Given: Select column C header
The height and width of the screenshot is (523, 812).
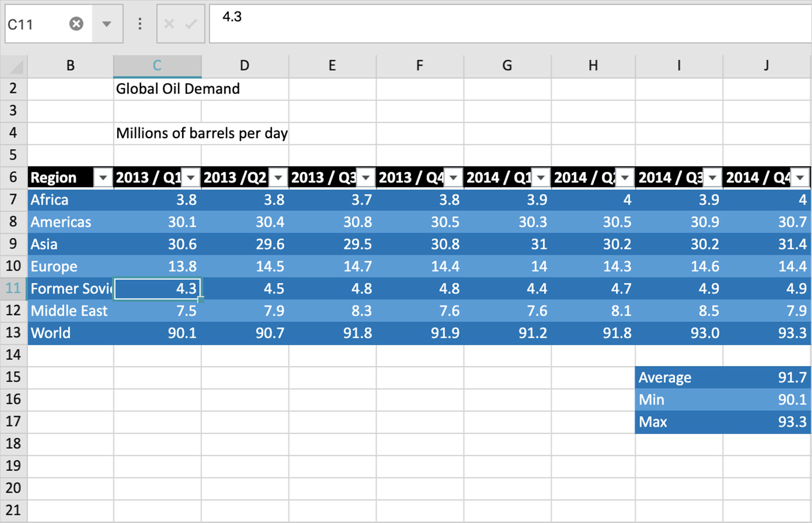Looking at the screenshot, I should click(x=157, y=66).
